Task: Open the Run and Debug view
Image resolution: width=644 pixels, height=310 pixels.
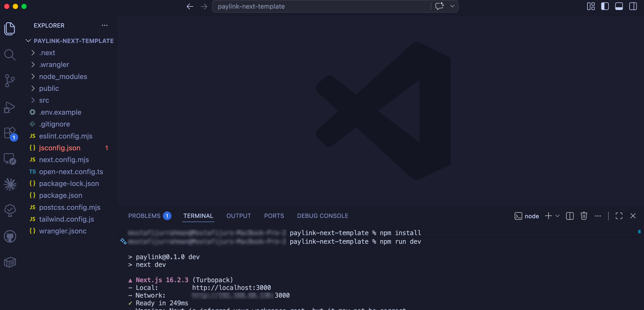Action: click(10, 107)
